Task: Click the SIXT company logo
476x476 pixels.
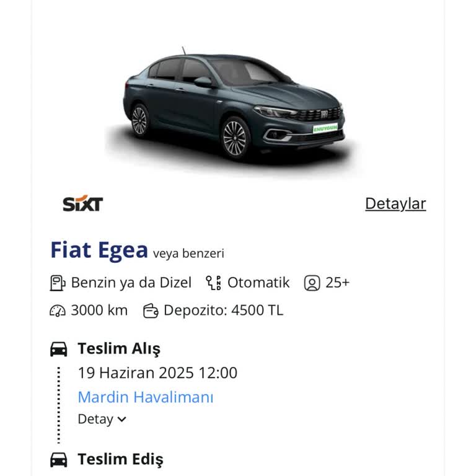Action: (82, 204)
